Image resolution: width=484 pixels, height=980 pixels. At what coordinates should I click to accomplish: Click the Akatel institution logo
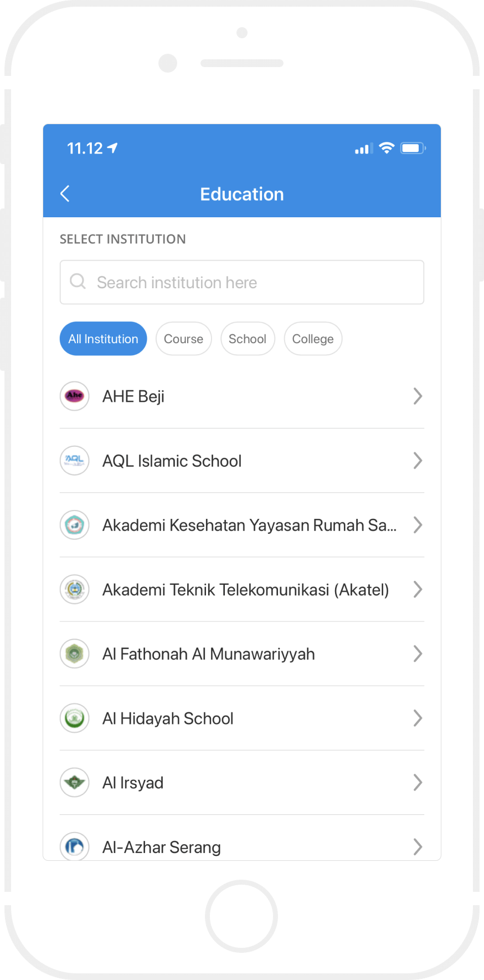pos(75,589)
